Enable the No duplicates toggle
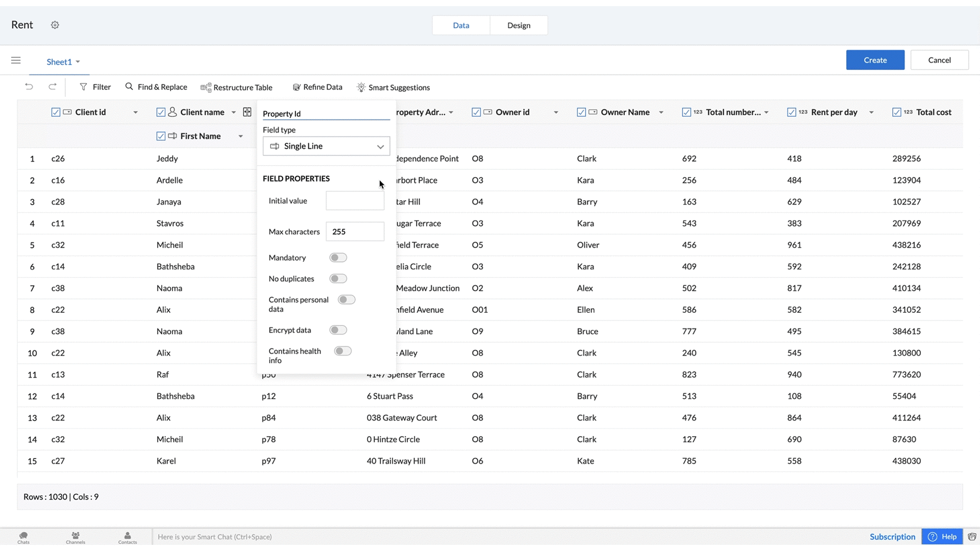This screenshot has height=551, width=980. click(338, 279)
